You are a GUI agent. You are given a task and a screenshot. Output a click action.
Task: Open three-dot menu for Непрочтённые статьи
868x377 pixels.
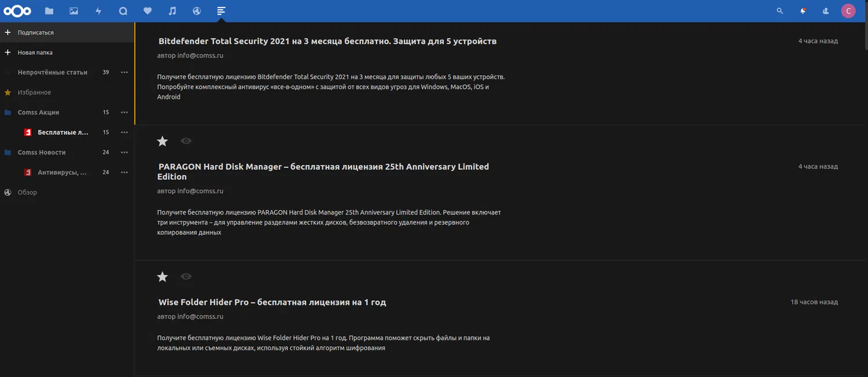coord(124,72)
